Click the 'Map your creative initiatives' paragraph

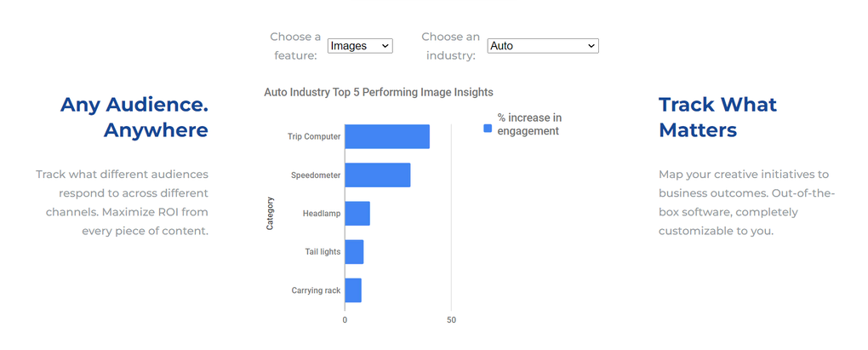[x=746, y=202]
